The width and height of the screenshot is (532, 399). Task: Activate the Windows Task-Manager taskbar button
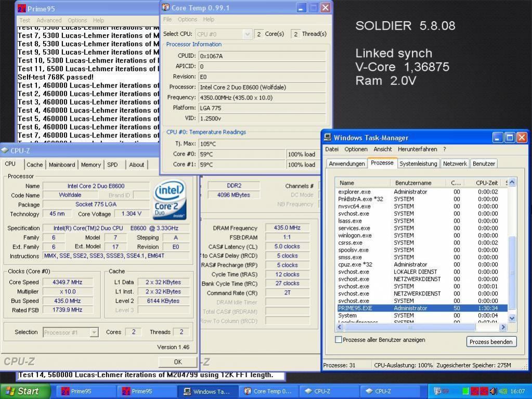[x=206, y=391]
